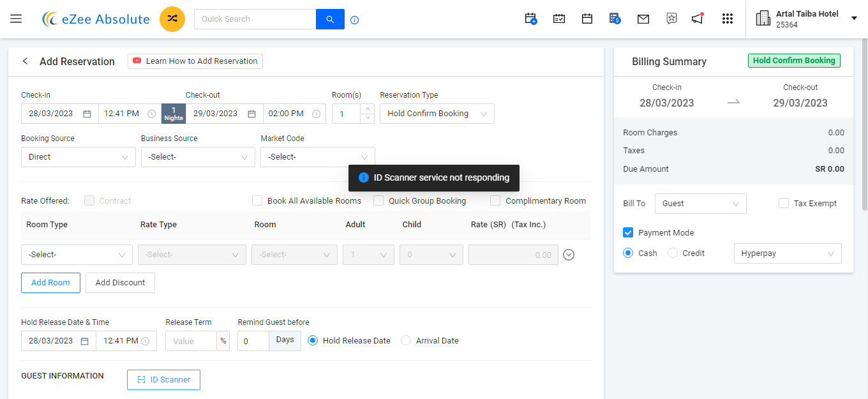Screen dimensions: 868x399
Task: Open the announcements megaphone icon
Action: 698,19
